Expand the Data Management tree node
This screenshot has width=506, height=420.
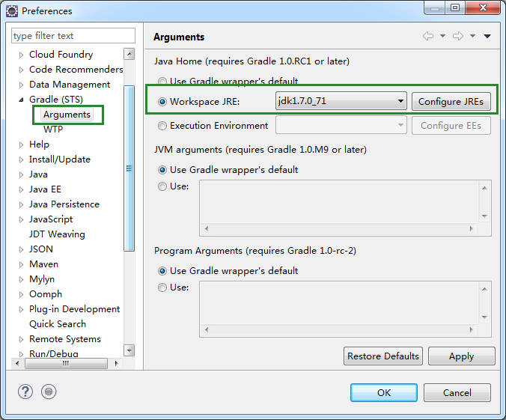tap(21, 85)
